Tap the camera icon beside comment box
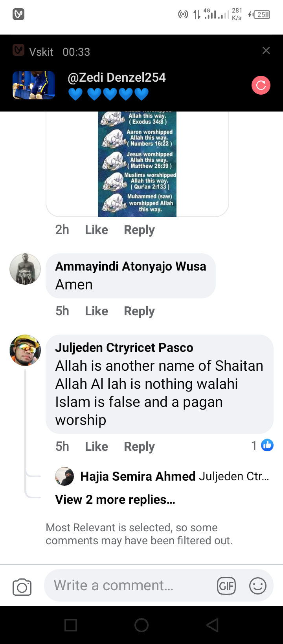Screen dimensions: 283x644 pyautogui.click(x=22, y=587)
